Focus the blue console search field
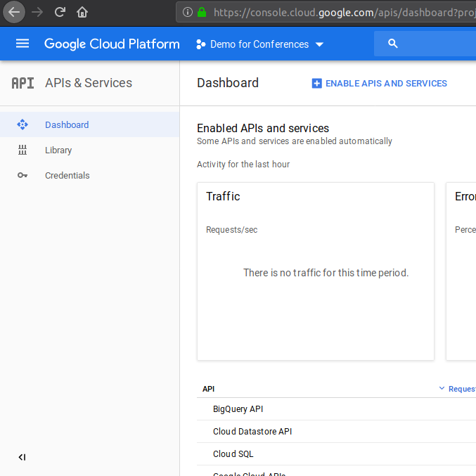 425,44
